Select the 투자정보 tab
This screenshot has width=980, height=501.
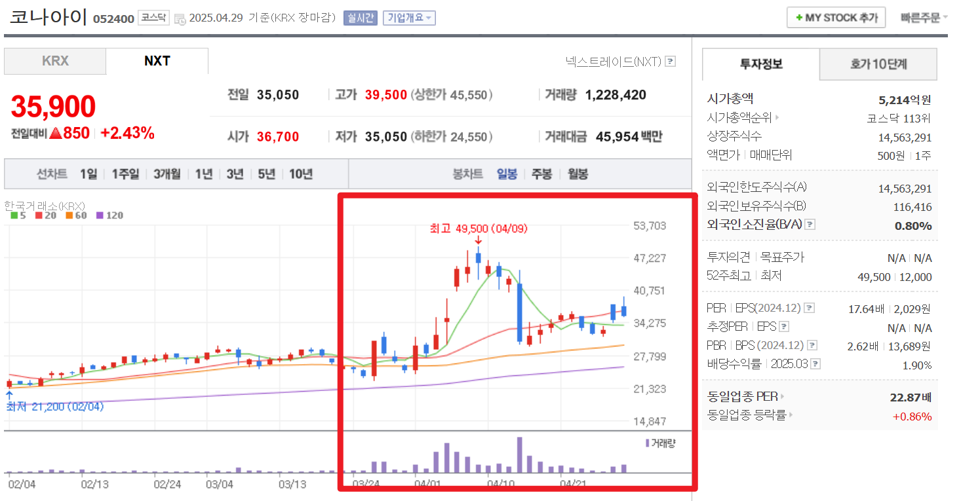(x=760, y=64)
